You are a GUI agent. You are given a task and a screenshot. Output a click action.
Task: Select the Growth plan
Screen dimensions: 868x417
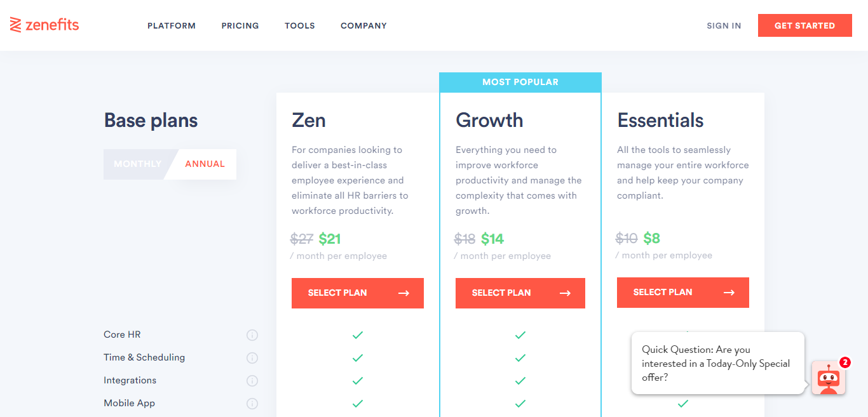click(x=520, y=293)
